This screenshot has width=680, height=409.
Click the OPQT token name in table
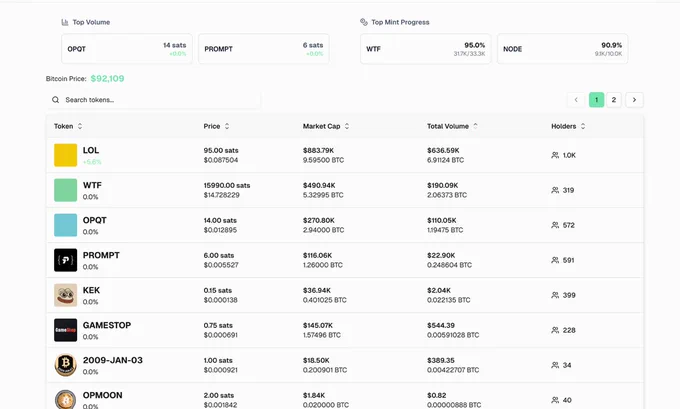click(x=95, y=220)
